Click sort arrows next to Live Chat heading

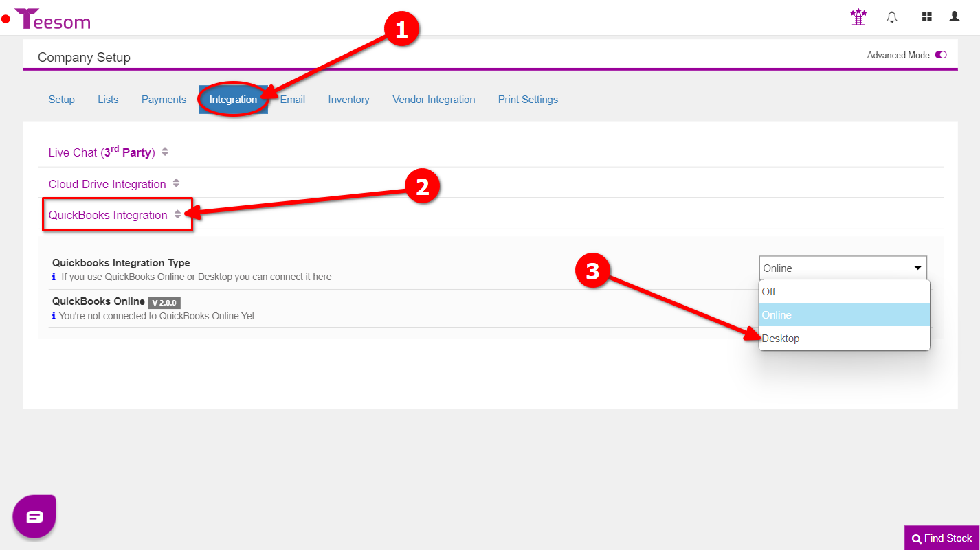[x=165, y=152]
